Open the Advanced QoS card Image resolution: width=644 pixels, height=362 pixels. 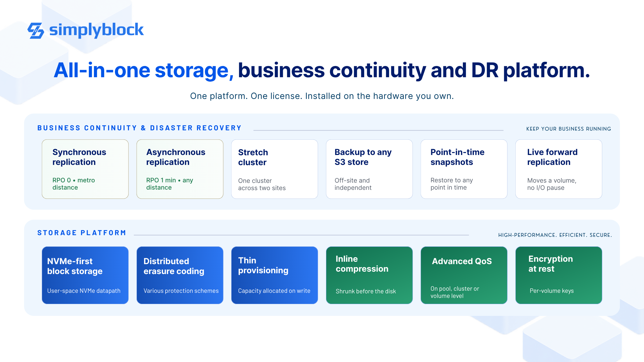click(464, 275)
